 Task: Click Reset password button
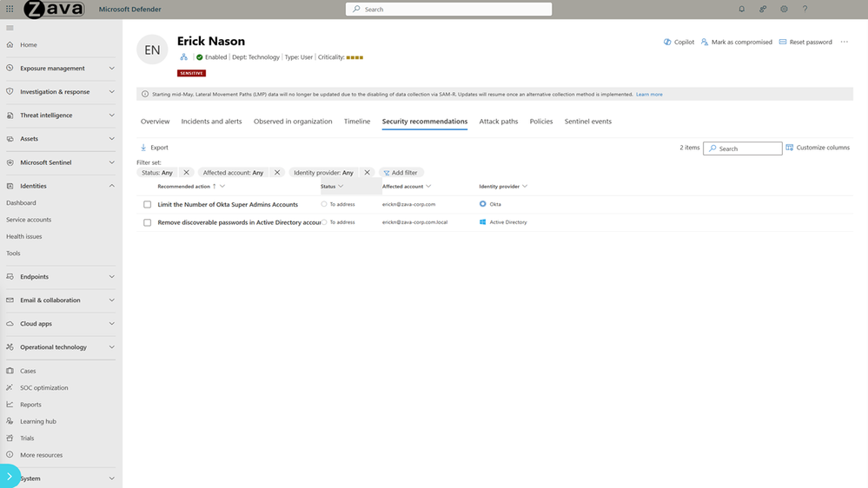coord(805,42)
